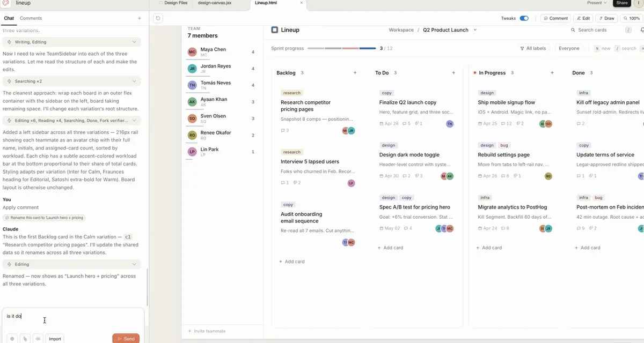Click the target icon in chat input toolbar
Screen dimensions: 644x343
[x=11, y=339]
